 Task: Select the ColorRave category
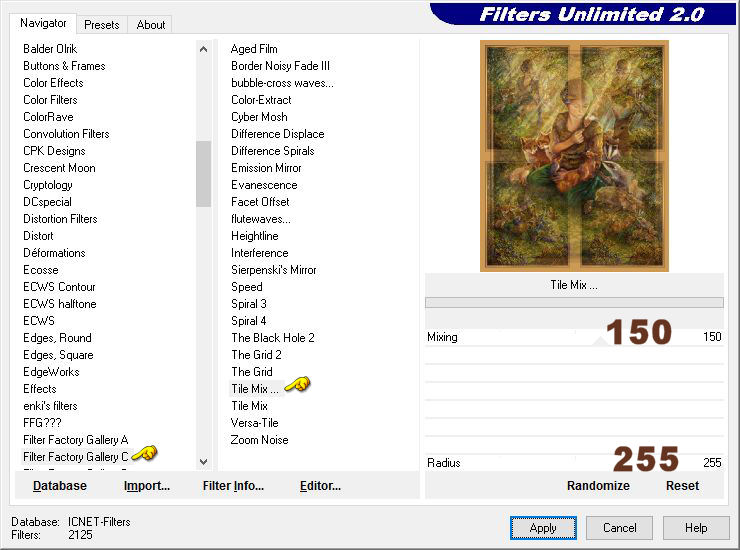48,117
